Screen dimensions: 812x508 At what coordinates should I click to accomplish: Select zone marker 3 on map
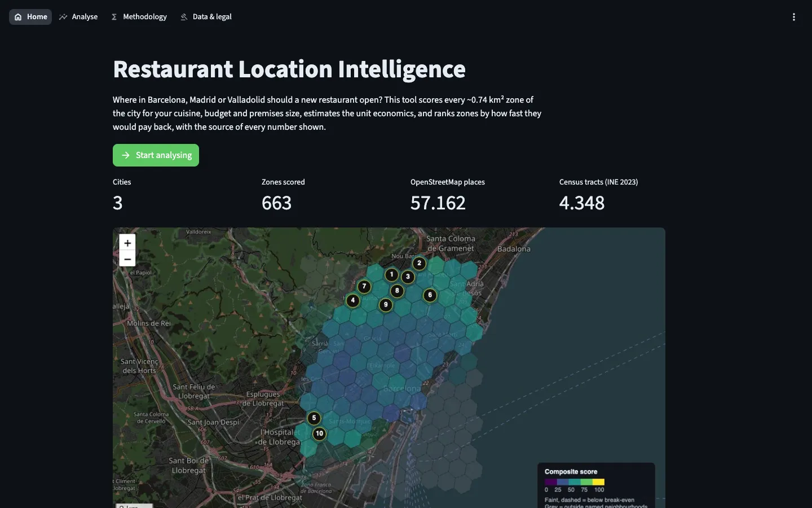point(408,277)
